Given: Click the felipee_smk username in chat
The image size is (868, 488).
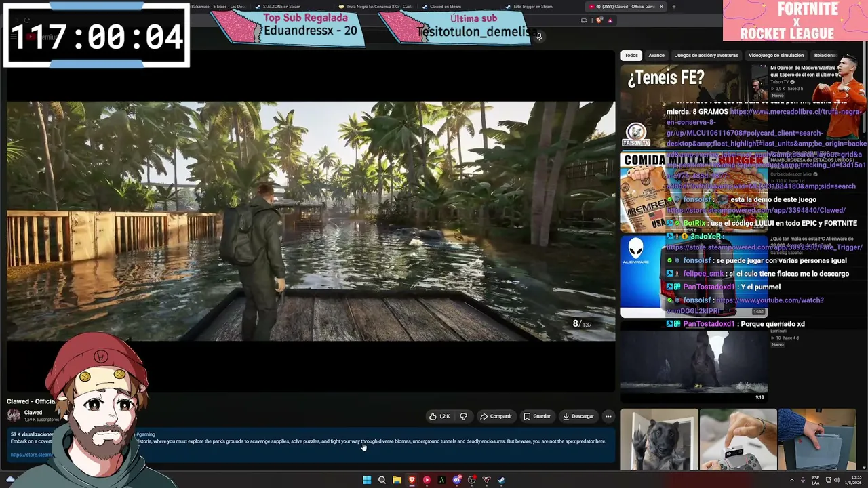Looking at the screenshot, I should 703,274.
